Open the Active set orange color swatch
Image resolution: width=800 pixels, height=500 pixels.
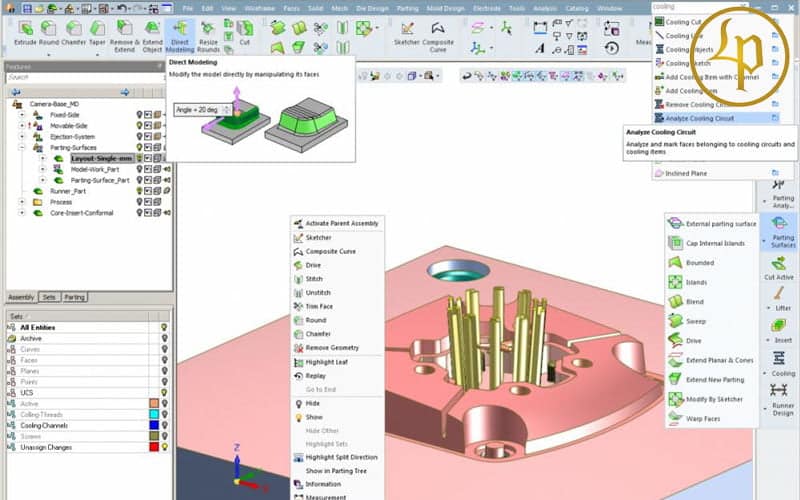coord(154,404)
